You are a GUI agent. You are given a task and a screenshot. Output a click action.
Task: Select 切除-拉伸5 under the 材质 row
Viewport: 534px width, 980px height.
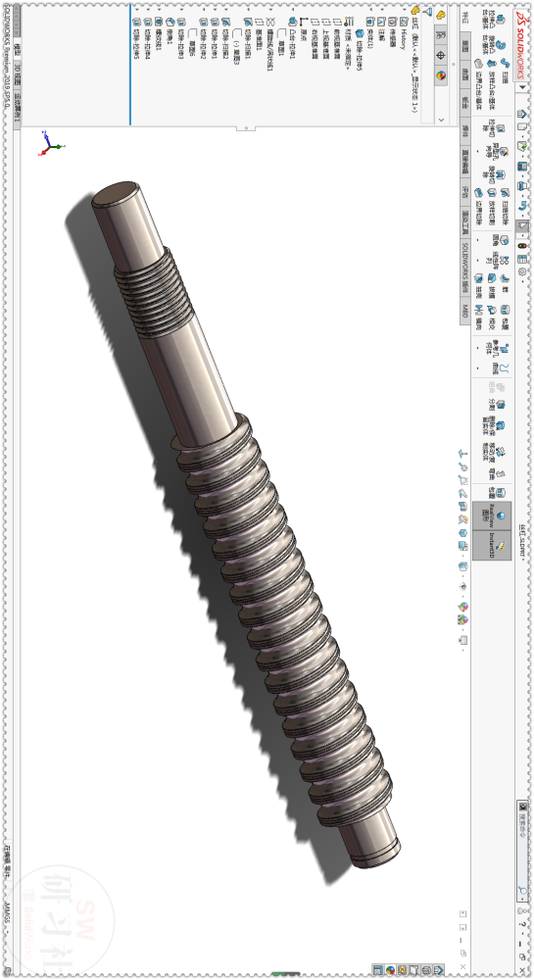click(360, 50)
